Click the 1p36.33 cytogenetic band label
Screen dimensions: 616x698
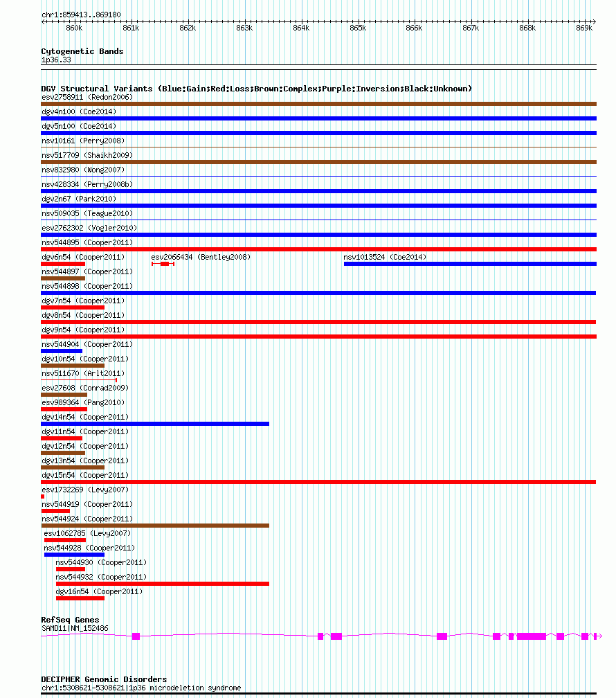click(56, 60)
